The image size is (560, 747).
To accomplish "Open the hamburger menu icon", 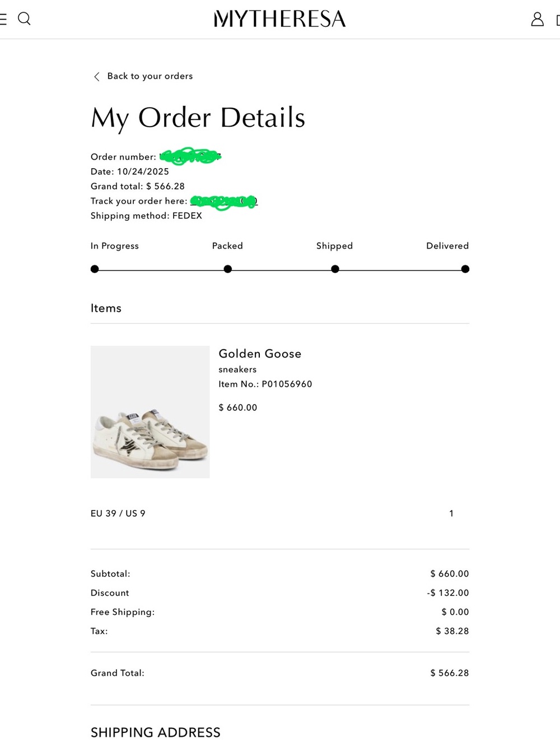I will tap(3, 18).
